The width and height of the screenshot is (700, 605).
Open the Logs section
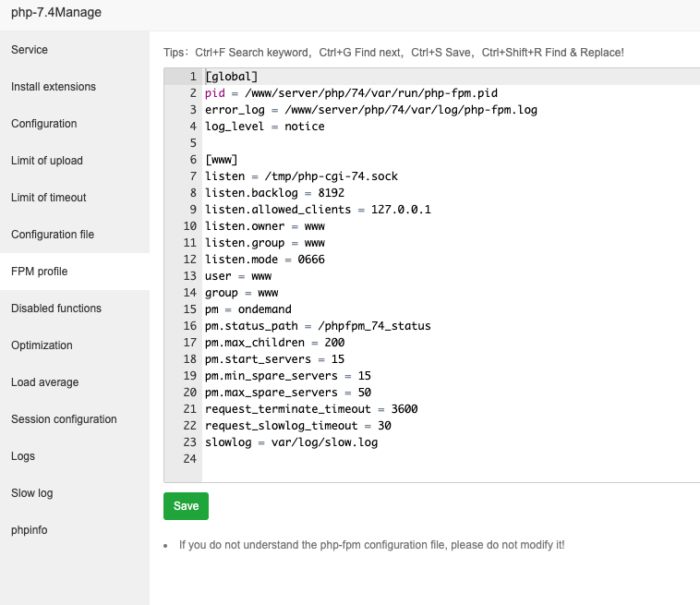25,456
